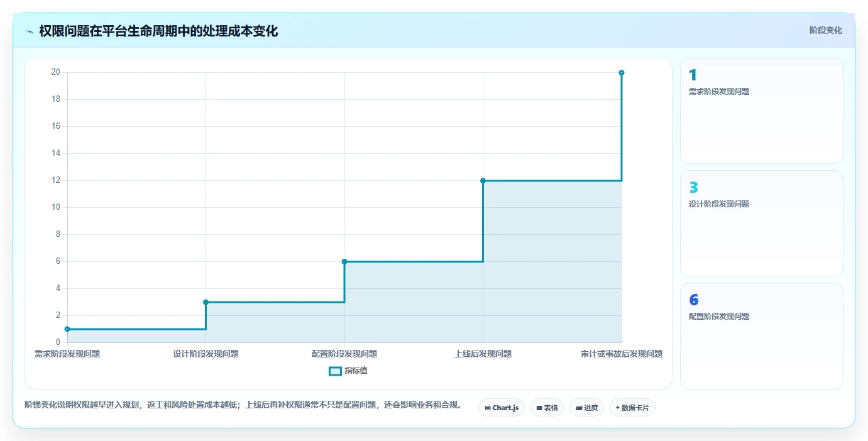Select the data point at value 3
The width and height of the screenshot is (868, 441).
coord(206,302)
